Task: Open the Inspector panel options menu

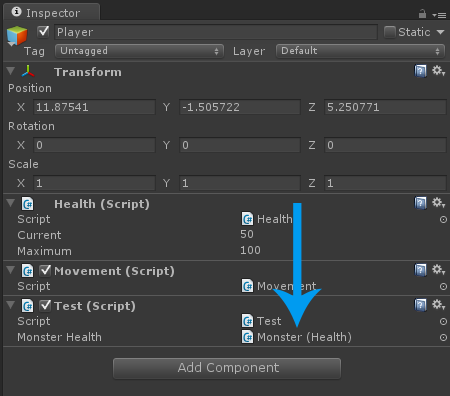Action: coord(439,15)
